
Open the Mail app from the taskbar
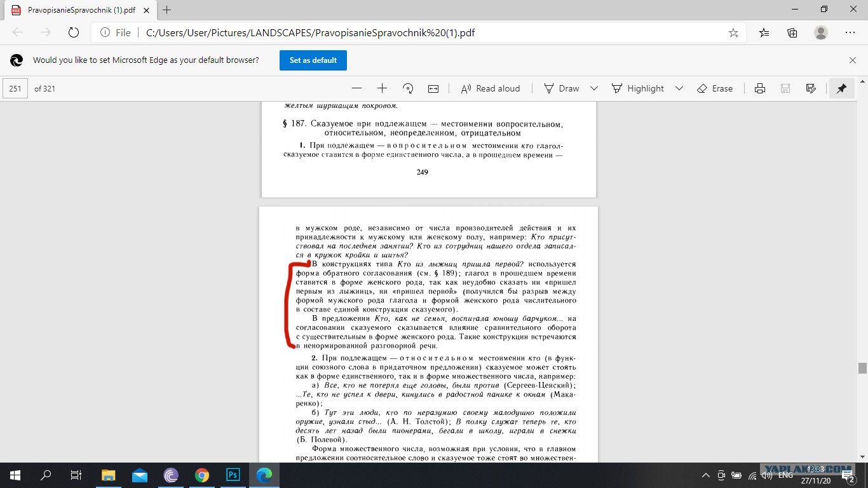(x=140, y=475)
